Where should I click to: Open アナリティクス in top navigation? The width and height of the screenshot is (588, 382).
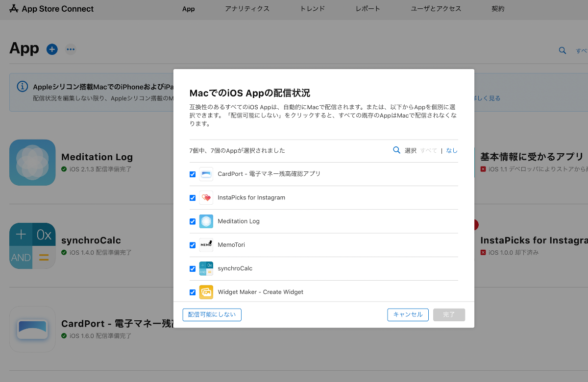click(x=247, y=9)
